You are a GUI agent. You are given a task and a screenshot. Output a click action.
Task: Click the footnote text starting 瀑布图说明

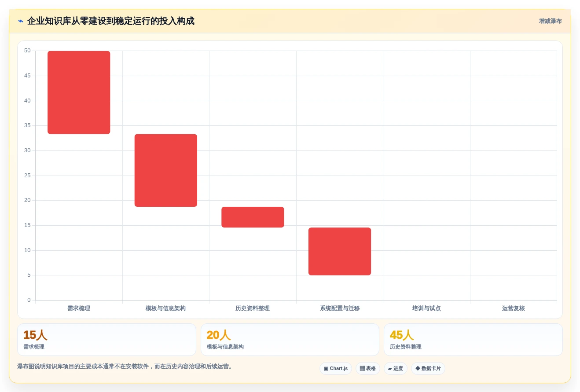126,366
